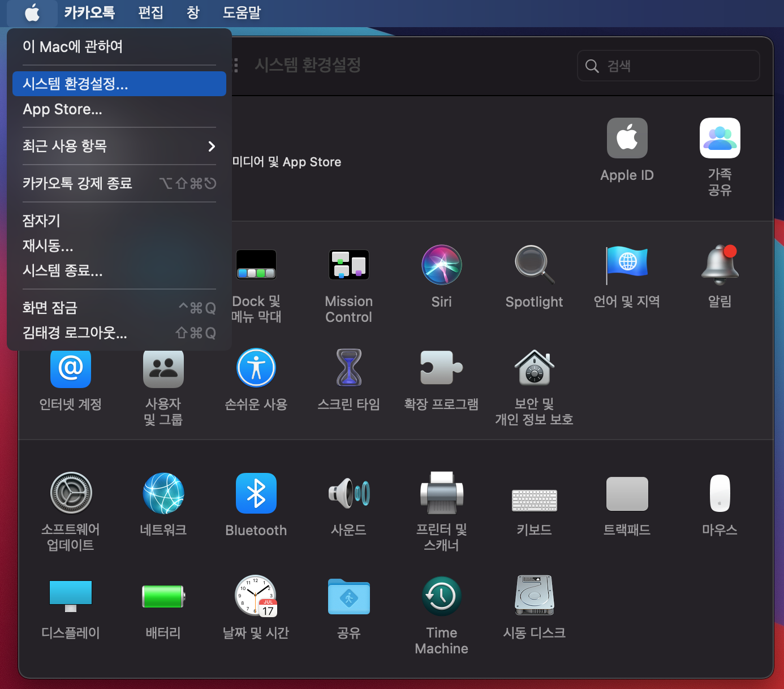Click the Apple logo in menu bar

(32, 12)
